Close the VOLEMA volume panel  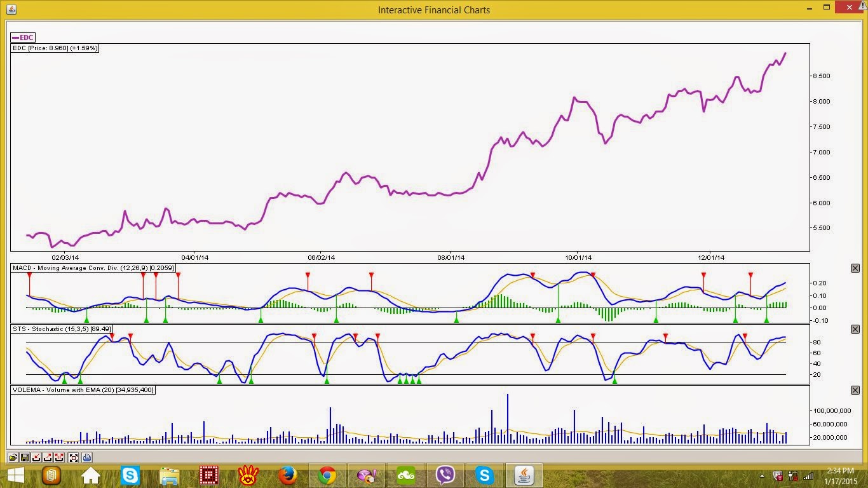coord(855,390)
